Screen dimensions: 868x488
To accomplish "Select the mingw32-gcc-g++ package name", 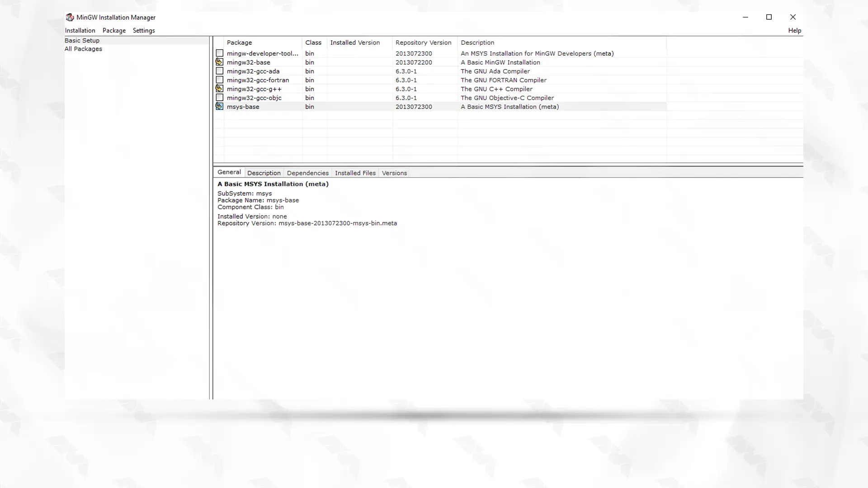I will pos(254,89).
